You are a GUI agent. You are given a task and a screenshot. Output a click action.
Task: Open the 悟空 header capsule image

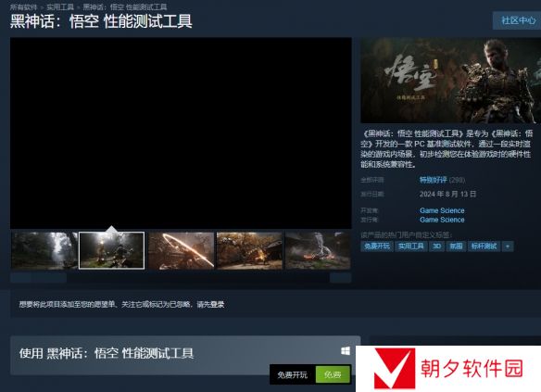pos(450,80)
